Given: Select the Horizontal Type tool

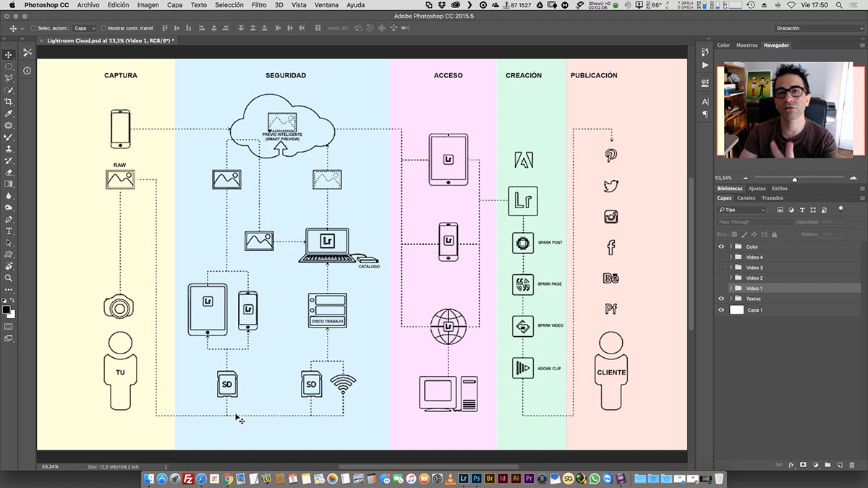Looking at the screenshot, I should tap(9, 231).
